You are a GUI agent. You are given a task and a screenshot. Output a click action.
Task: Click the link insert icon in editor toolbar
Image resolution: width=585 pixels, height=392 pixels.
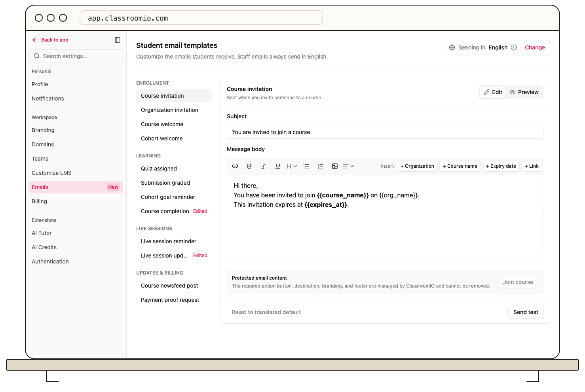(235, 166)
